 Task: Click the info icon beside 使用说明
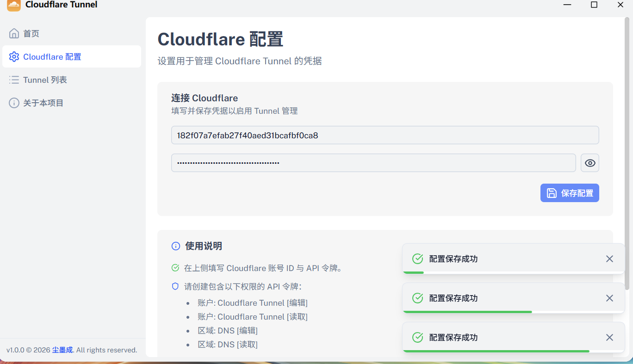176,246
